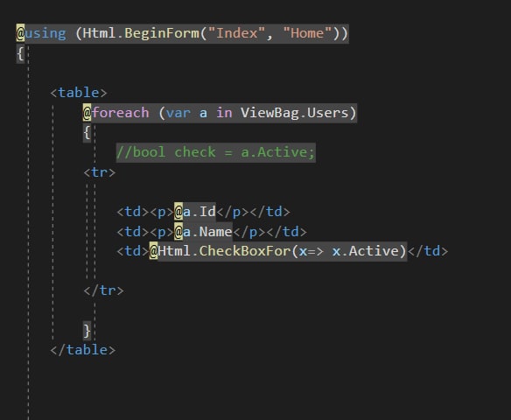Click the opening <table> tag
Viewport: 511px width, 420px height.
pyautogui.click(x=79, y=93)
